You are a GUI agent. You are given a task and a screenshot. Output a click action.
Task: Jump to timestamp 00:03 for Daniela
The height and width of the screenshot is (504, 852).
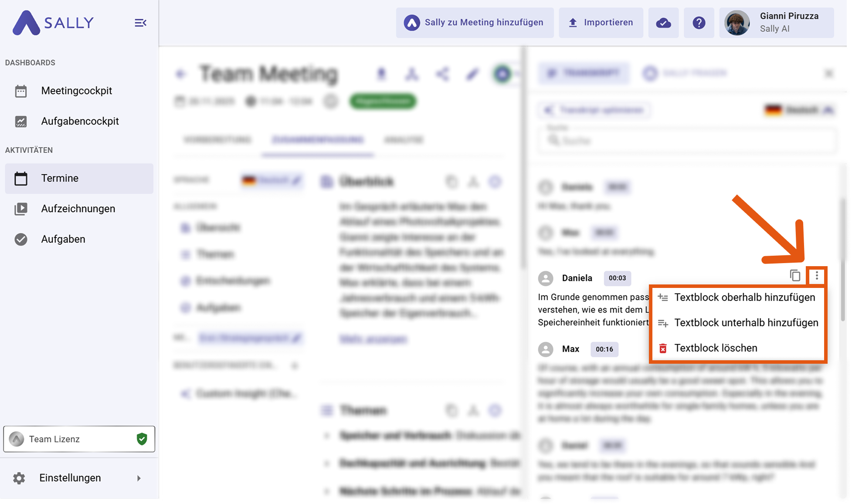[x=617, y=278]
